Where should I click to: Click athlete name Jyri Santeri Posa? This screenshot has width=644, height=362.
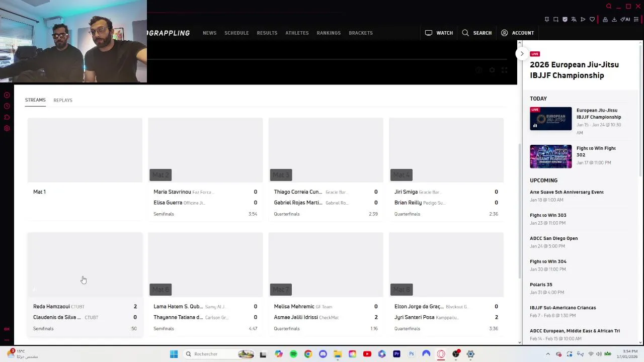point(415,317)
